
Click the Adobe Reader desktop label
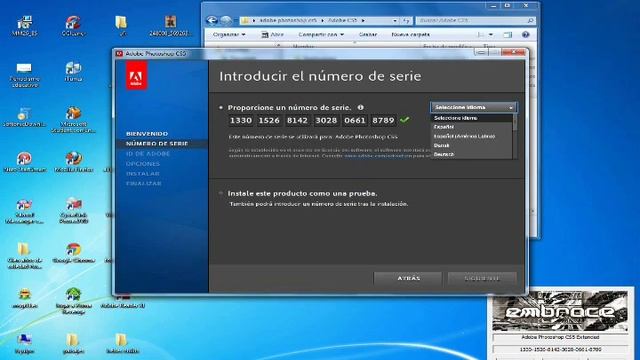pyautogui.click(x=123, y=305)
